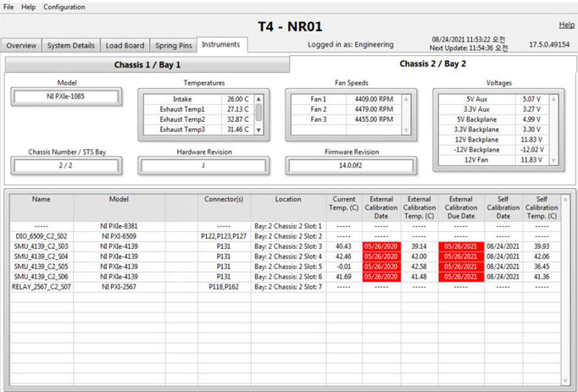Click the Help link at top right
The image size is (578, 392).
coord(567,25)
